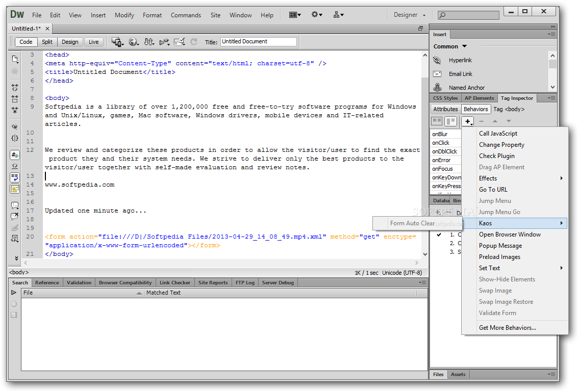
Task: Click the Remove Comment icon
Action: (15, 216)
